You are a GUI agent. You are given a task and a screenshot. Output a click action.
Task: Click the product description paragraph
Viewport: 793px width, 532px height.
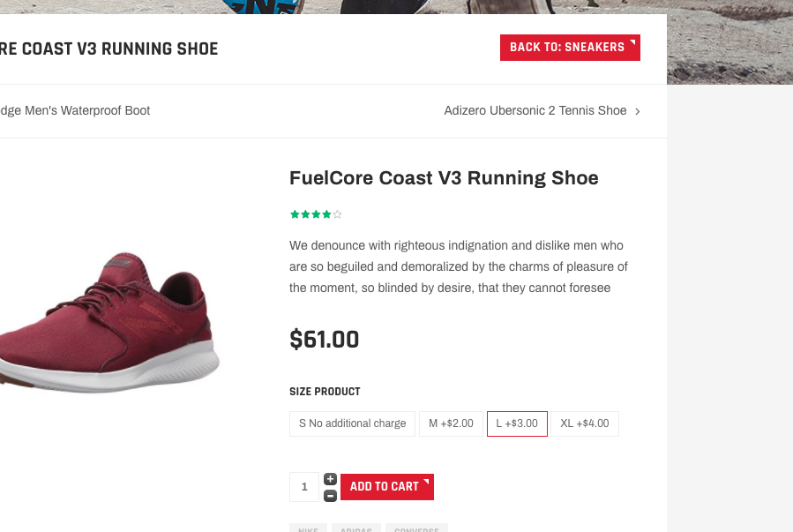(458, 266)
